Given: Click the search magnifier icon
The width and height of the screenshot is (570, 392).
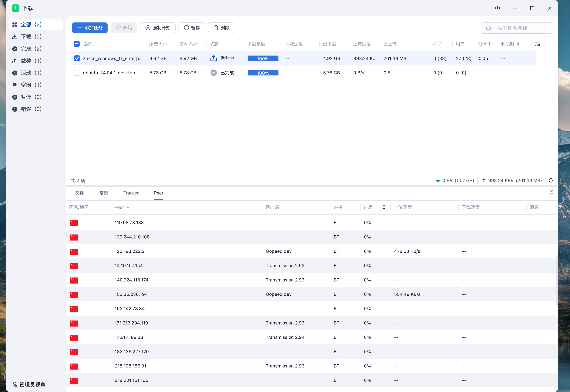Looking at the screenshot, I should coord(489,28).
